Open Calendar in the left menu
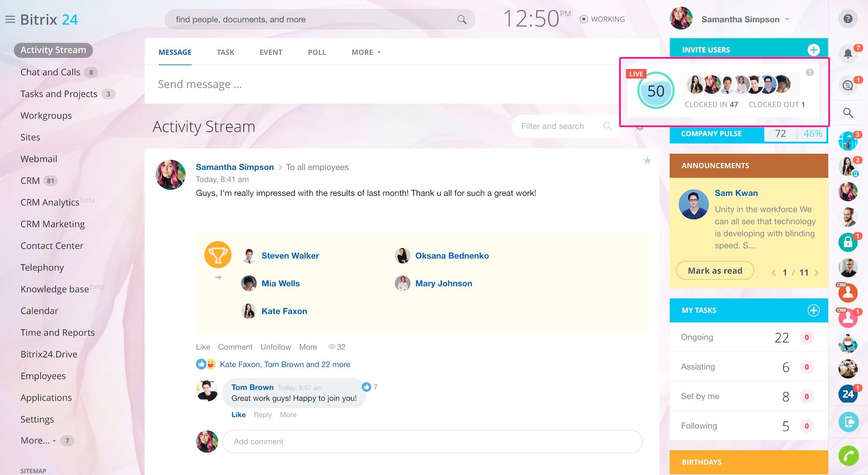The height and width of the screenshot is (475, 868). 39,311
